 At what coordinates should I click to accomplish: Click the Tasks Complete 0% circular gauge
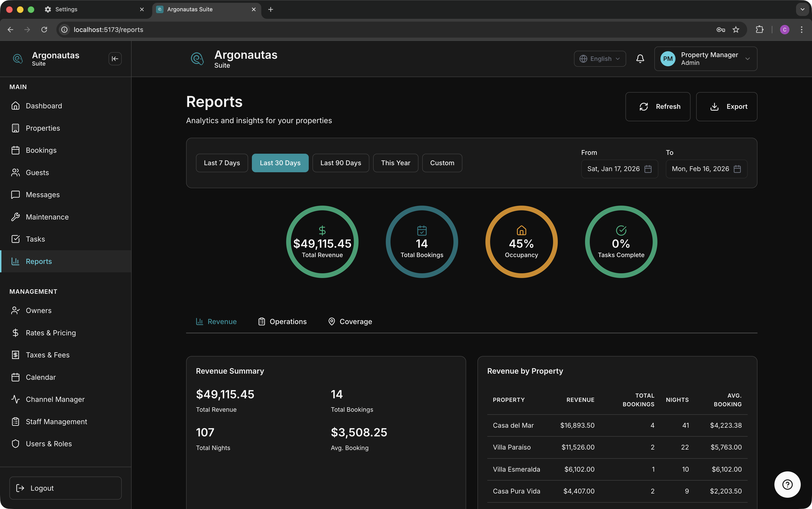621,242
